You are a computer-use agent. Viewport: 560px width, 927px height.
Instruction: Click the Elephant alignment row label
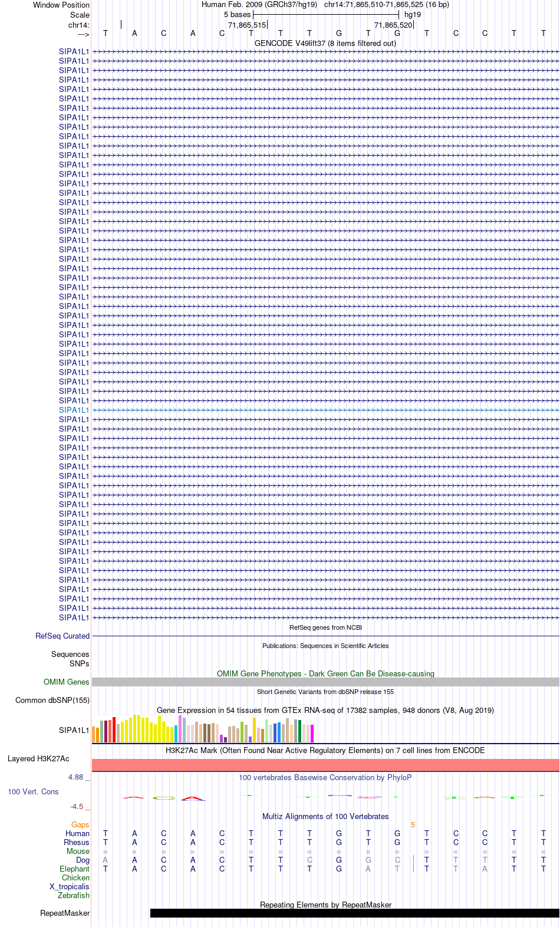(74, 869)
